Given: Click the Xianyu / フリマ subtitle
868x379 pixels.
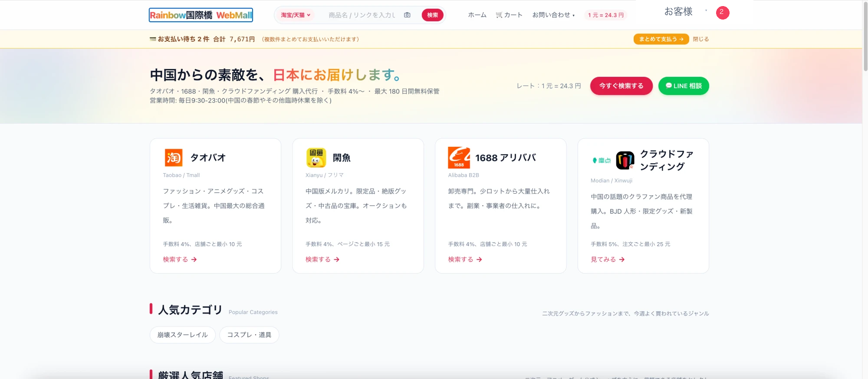Looking at the screenshot, I should tap(324, 175).
